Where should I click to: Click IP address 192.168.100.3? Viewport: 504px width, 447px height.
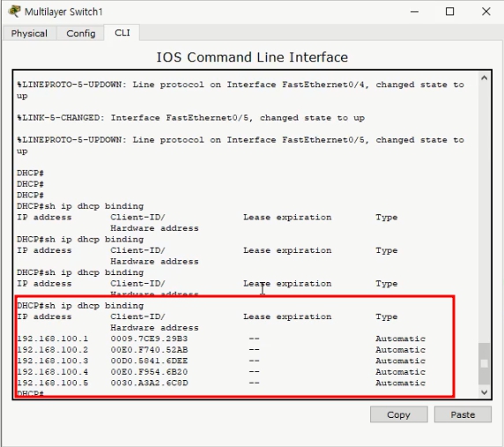pyautogui.click(x=53, y=361)
